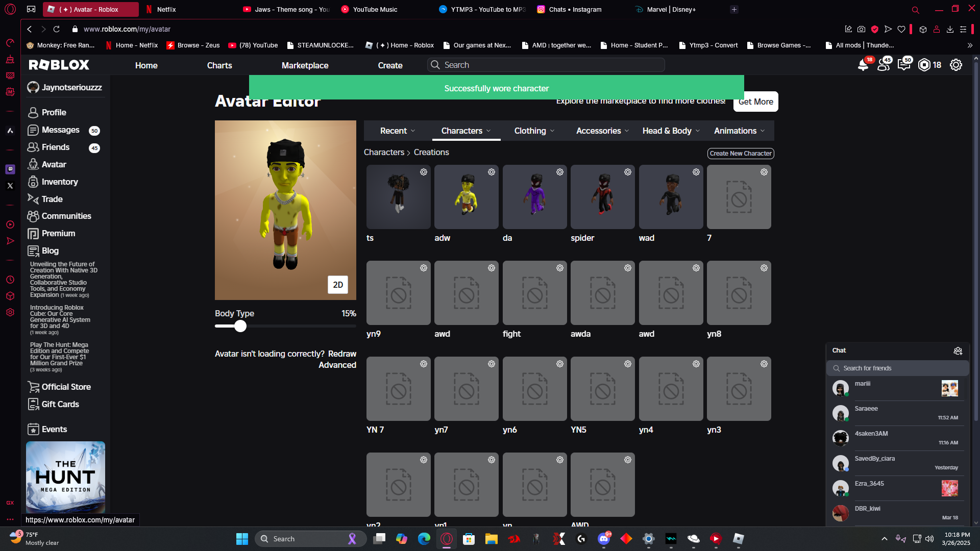
Task: Click Create New Character button
Action: (x=740, y=153)
